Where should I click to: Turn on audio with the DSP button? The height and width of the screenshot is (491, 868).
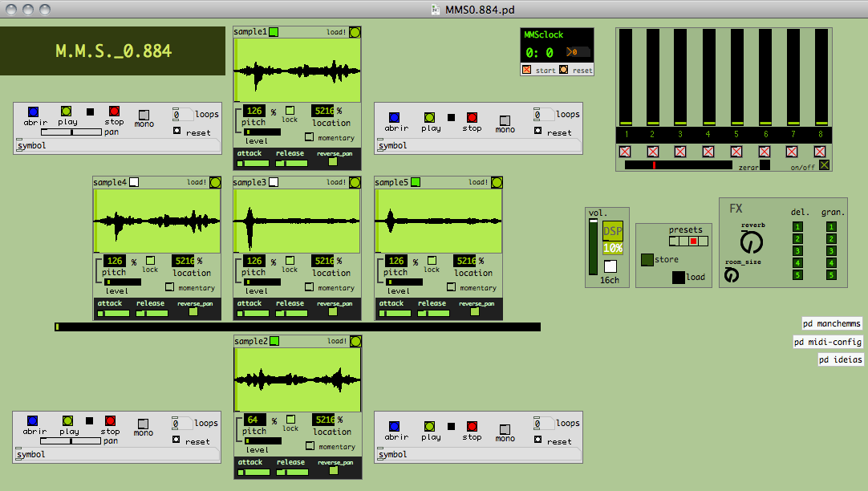pos(612,231)
